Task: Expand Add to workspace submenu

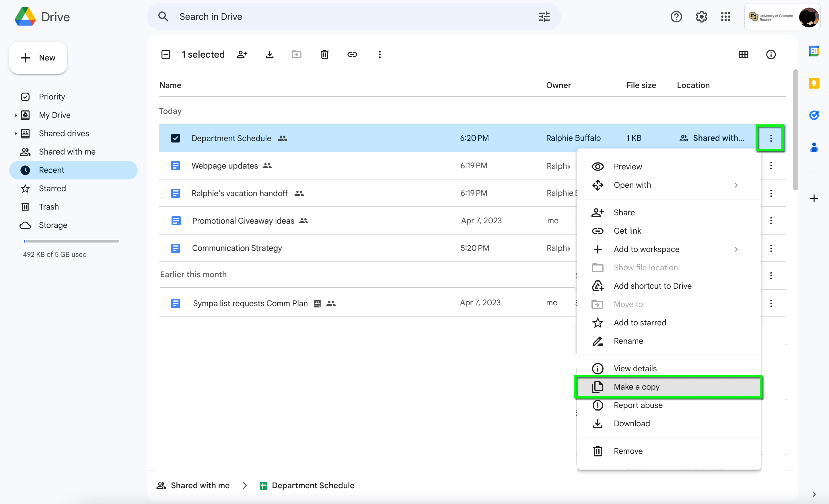Action: 736,249
